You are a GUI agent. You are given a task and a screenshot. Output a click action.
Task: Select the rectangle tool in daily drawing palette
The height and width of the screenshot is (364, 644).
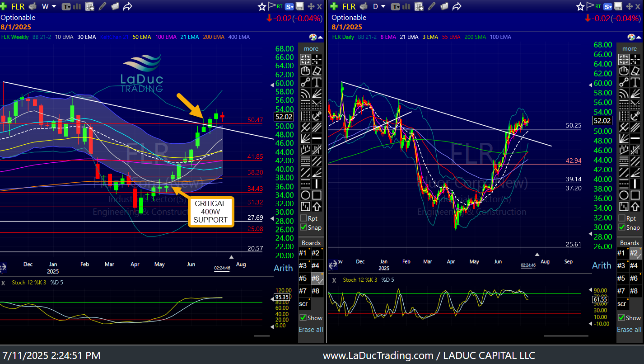[x=635, y=195]
